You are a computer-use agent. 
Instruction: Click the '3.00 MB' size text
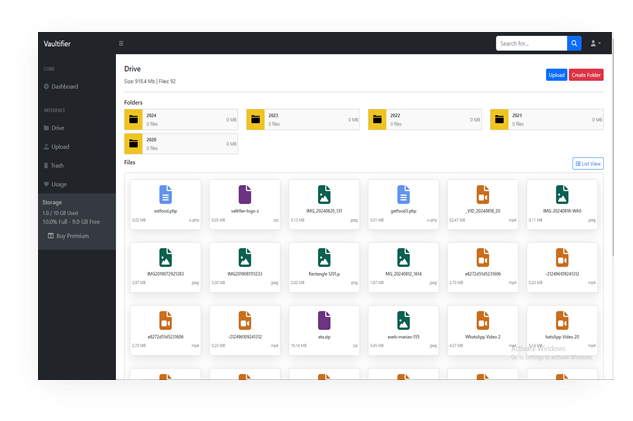218,283
